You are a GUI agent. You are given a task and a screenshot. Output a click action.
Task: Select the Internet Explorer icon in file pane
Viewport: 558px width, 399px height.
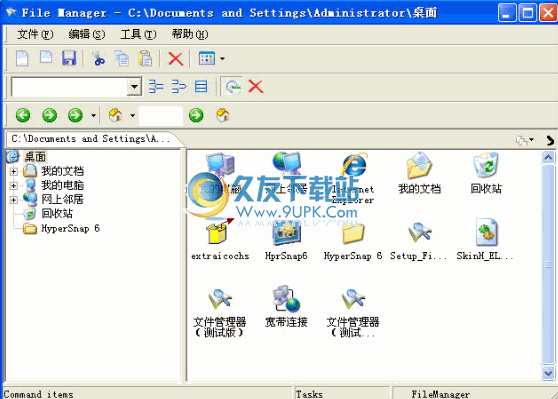[353, 165]
